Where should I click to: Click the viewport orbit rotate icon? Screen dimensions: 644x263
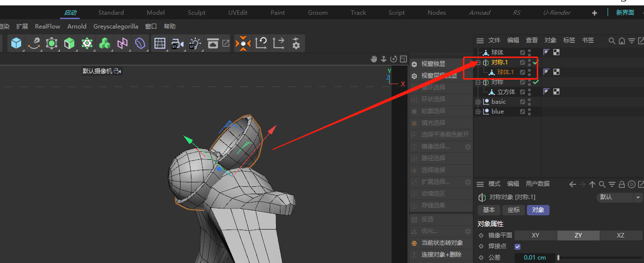pos(394,59)
